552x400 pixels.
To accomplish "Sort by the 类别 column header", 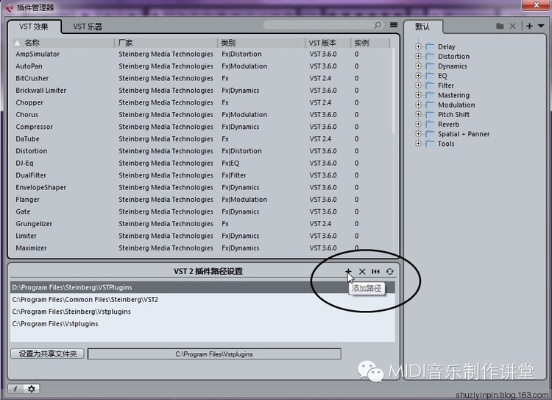I will pos(261,43).
